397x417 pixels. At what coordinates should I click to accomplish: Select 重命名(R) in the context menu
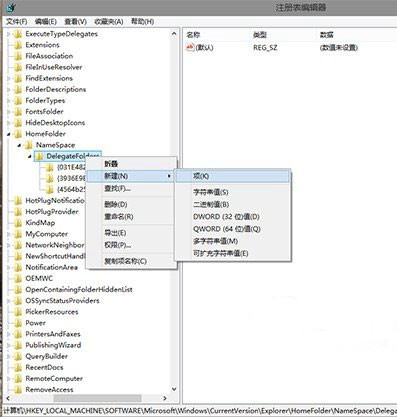pyautogui.click(x=131, y=217)
